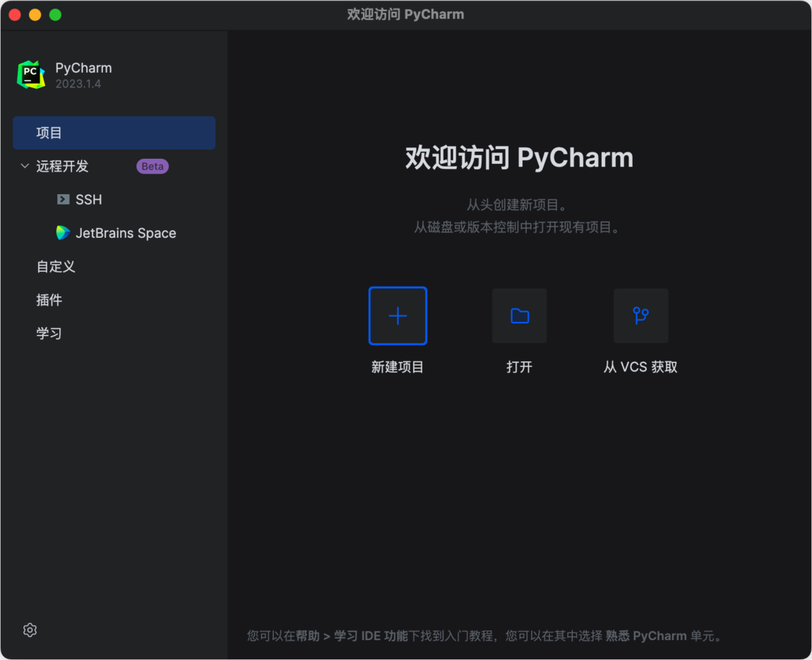Open the 学习 section
The image size is (812, 660).
(49, 332)
